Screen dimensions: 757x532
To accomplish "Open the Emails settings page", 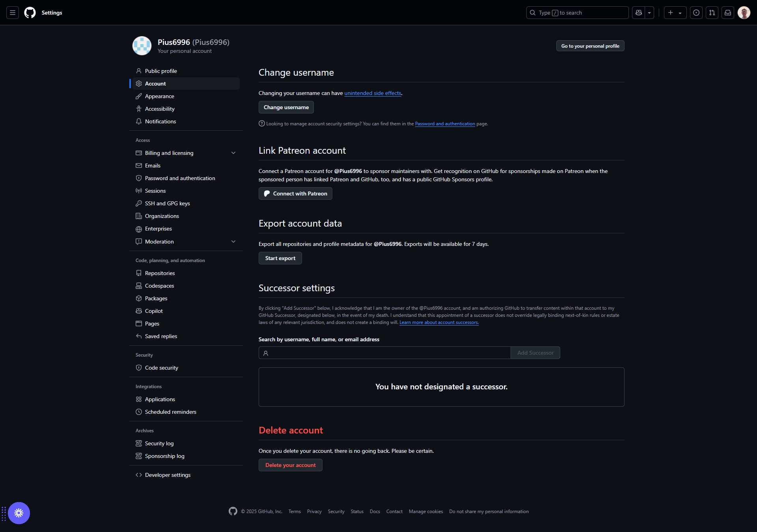I will [x=186, y=166].
